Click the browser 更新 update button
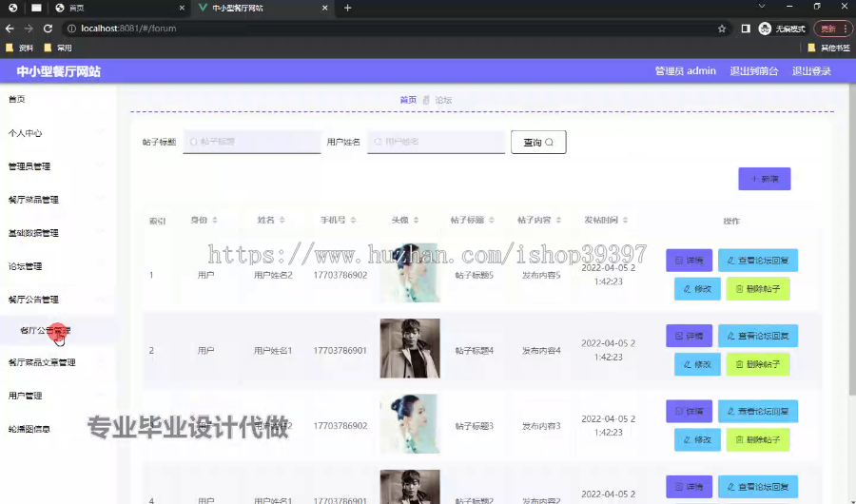The height and width of the screenshot is (504, 856). pos(832,29)
